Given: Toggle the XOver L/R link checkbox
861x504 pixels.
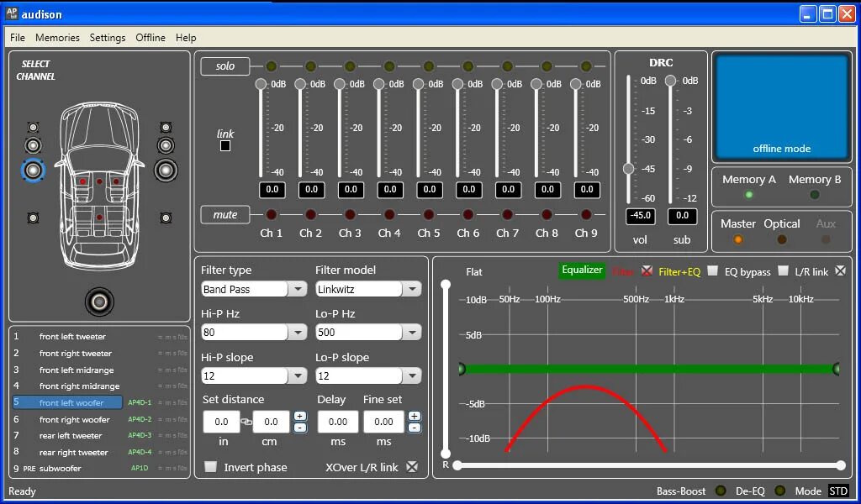Looking at the screenshot, I should [x=412, y=467].
